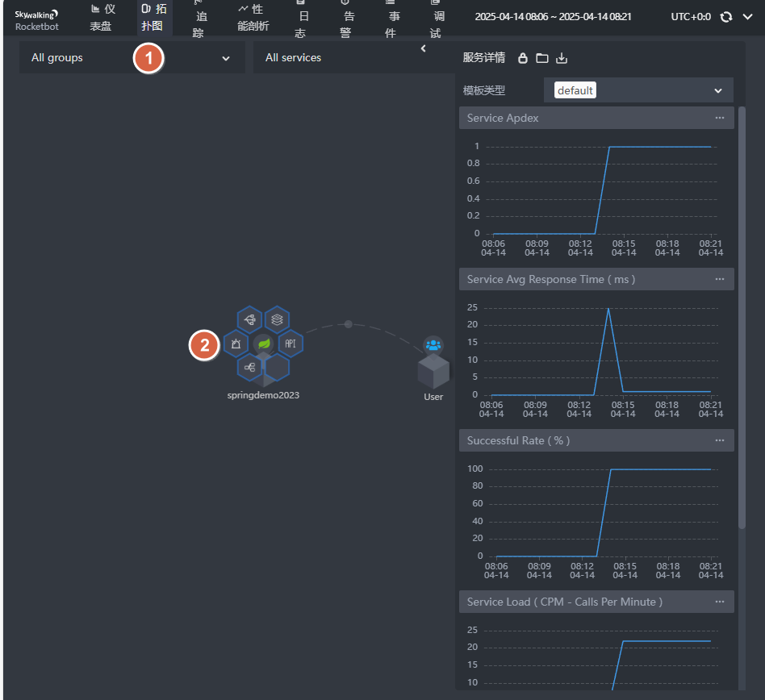This screenshot has height=700, width=765.
Task: Expand the top-right header chevron
Action: (747, 17)
